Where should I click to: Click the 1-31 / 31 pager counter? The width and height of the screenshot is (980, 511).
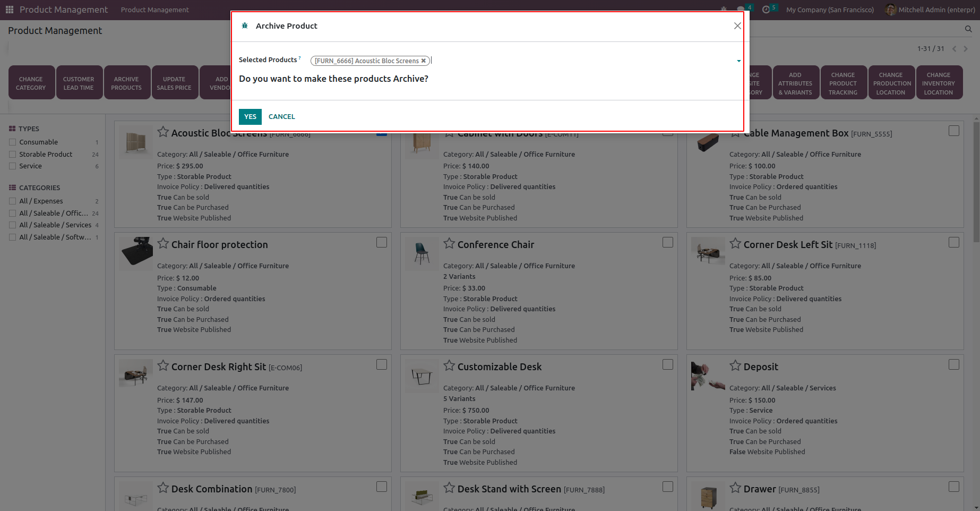tap(931, 49)
